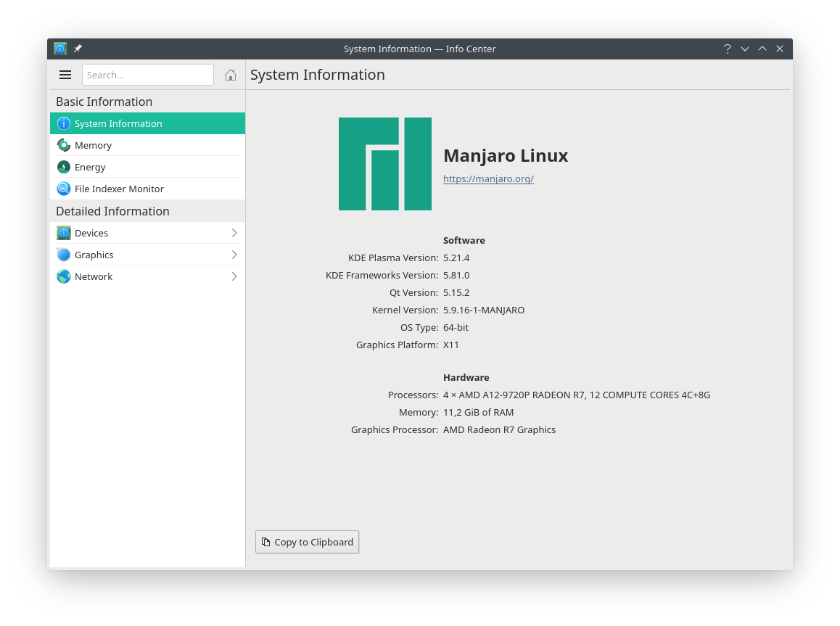Click the KDE Plasma Version value 5.21.4
Screen dimensions: 840x626
(456, 258)
